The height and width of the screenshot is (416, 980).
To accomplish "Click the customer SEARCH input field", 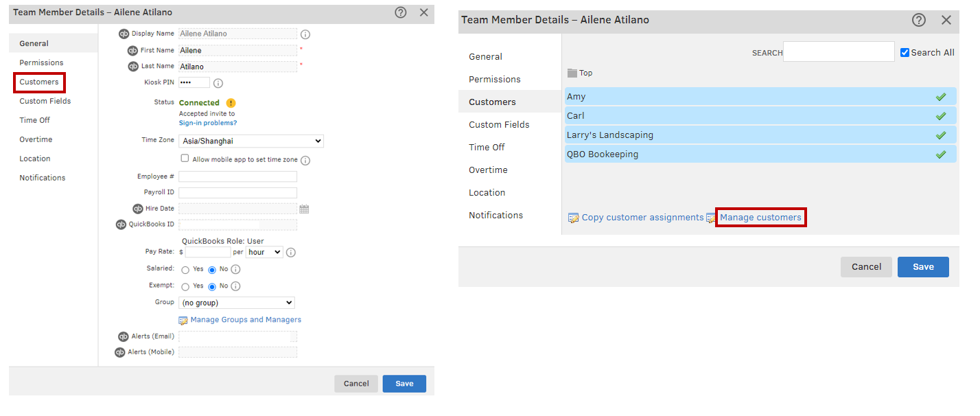I will 838,52.
